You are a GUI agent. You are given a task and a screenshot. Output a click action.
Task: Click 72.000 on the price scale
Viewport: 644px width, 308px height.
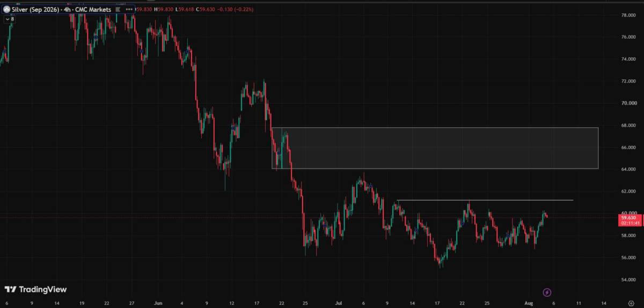point(628,81)
